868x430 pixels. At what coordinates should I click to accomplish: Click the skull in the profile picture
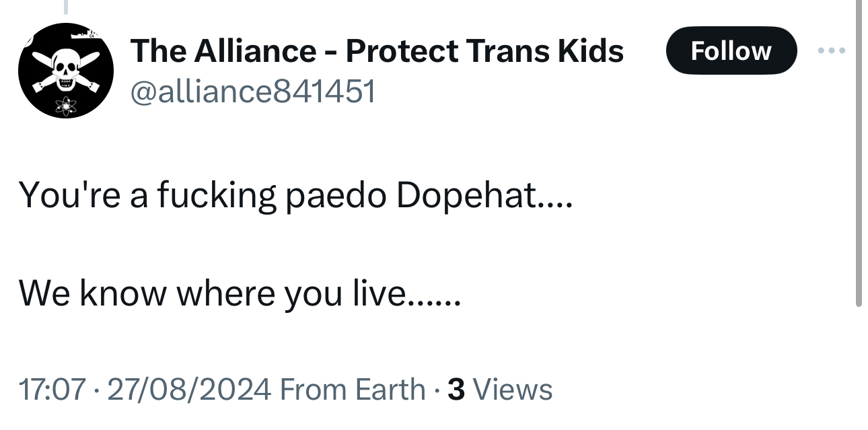point(65,69)
